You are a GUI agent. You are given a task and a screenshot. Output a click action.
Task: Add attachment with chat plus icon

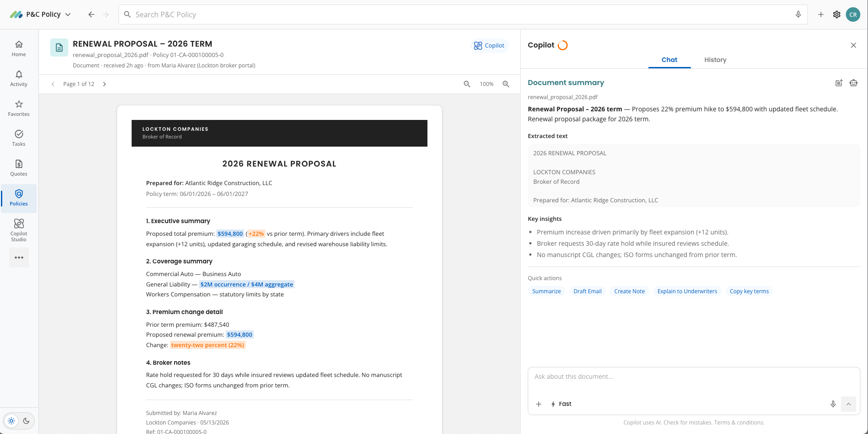pos(539,404)
